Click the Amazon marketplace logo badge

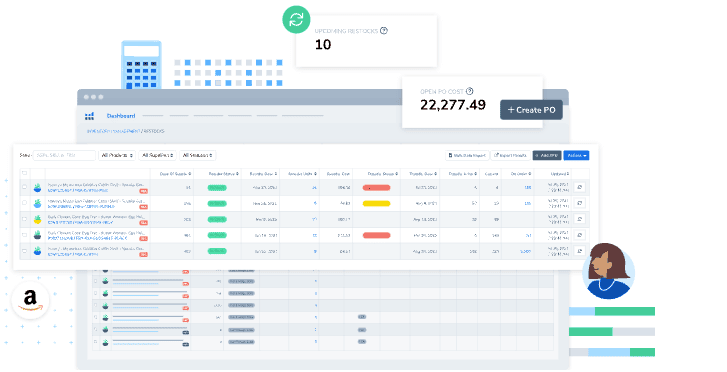coord(30,300)
